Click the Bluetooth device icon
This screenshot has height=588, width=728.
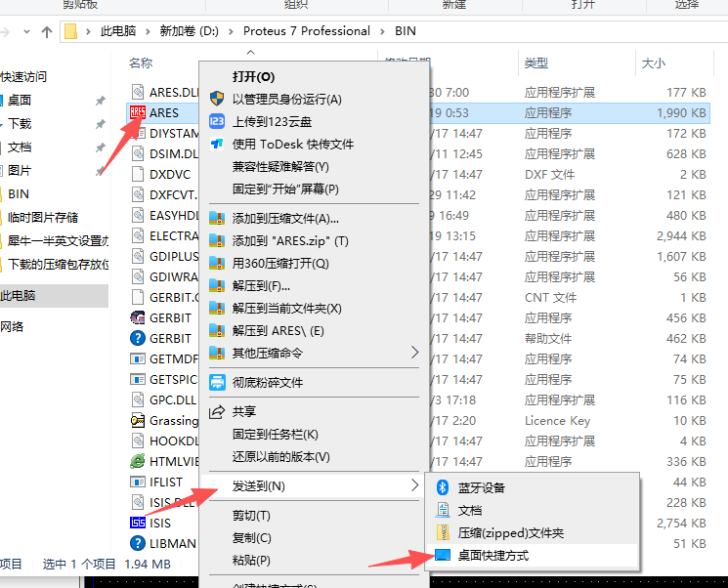[443, 487]
